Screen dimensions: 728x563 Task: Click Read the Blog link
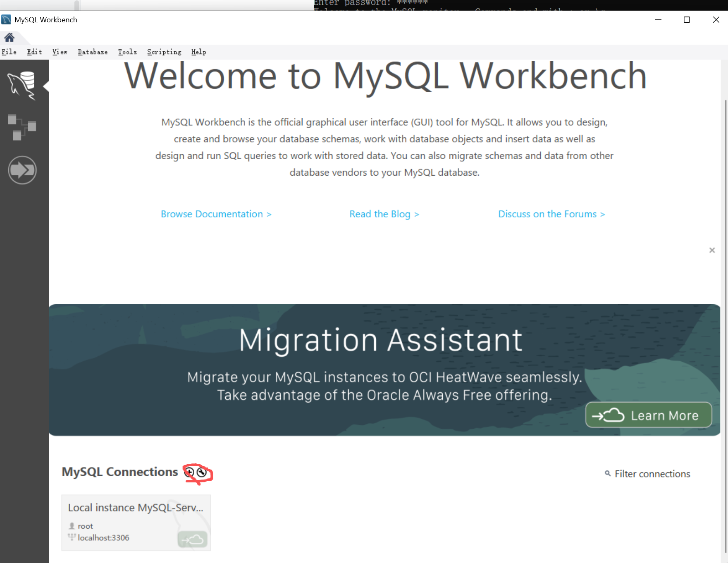[x=384, y=214]
